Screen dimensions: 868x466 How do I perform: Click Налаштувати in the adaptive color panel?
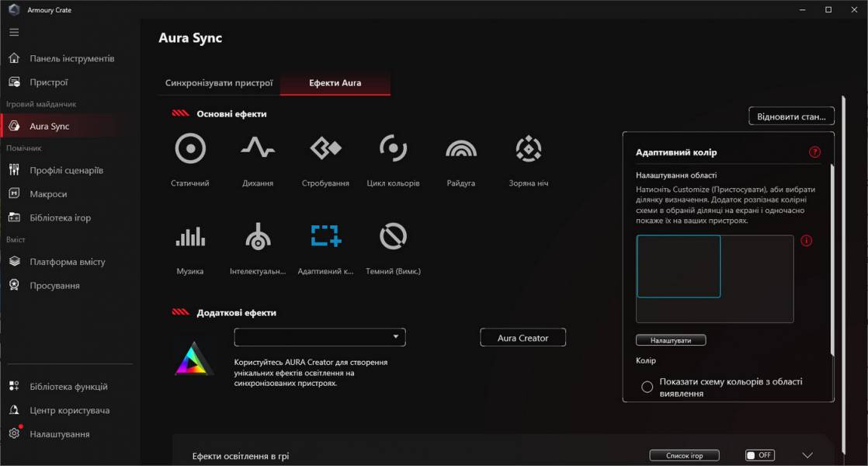[x=671, y=339]
